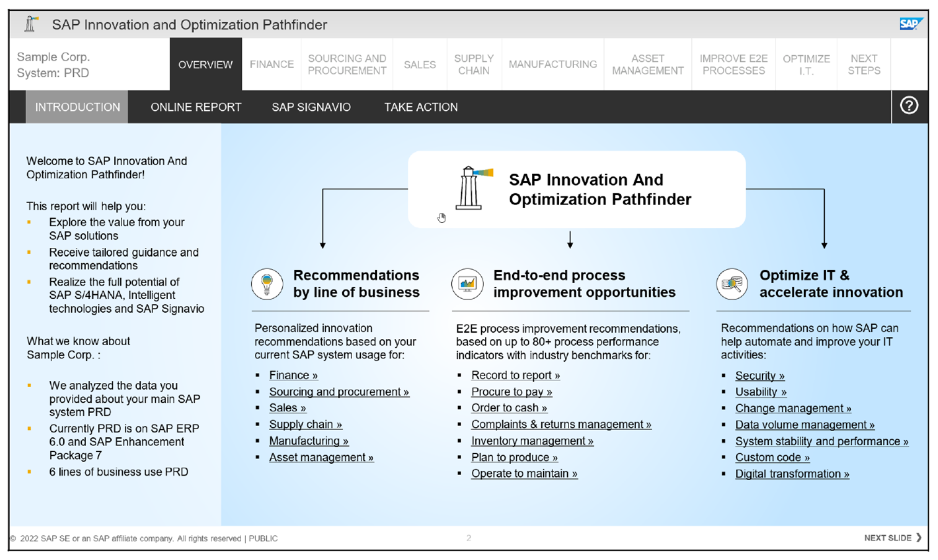The image size is (938, 560).
Task: Open the Custom code link
Action: click(772, 457)
